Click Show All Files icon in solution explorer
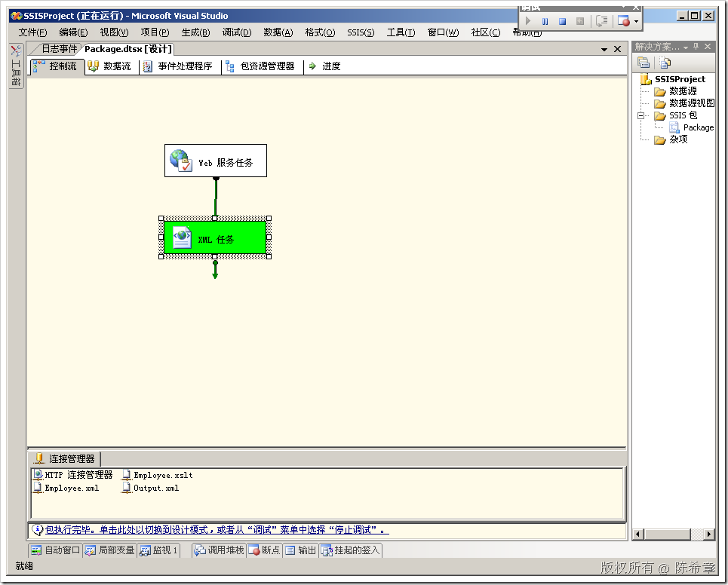The image size is (728, 585). [x=665, y=62]
